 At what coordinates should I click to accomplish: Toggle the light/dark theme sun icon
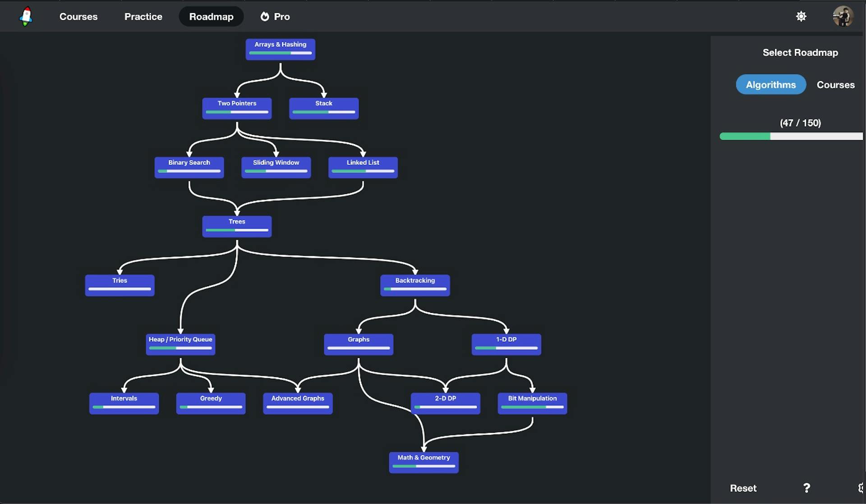click(801, 16)
